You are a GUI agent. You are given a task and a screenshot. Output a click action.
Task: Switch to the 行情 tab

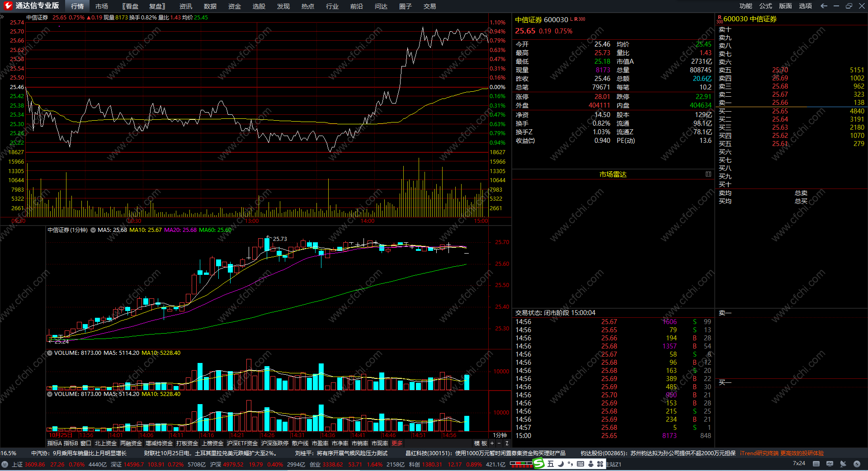77,6
